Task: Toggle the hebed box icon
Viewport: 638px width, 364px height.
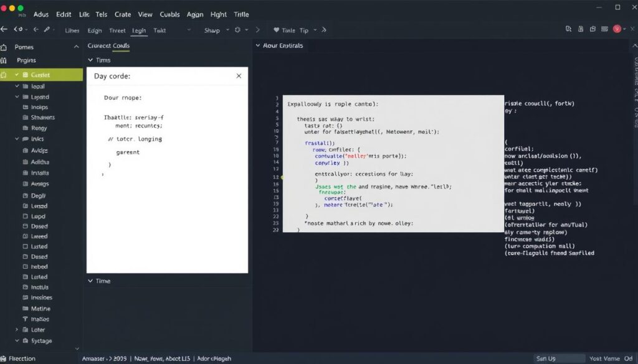Action: [x=25, y=267]
